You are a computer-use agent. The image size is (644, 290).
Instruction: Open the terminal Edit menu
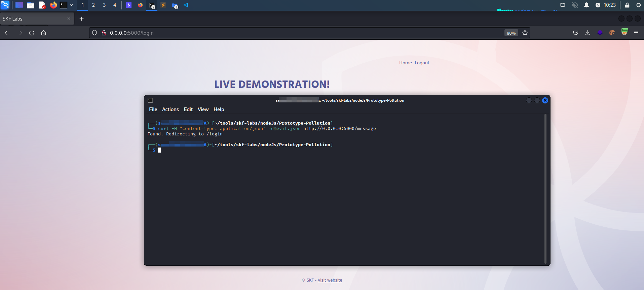click(188, 109)
